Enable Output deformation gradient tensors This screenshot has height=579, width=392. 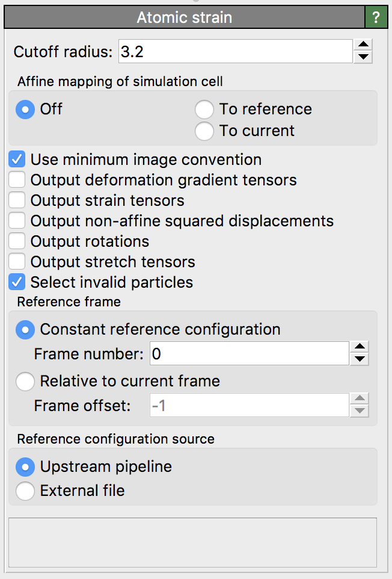pos(17,180)
